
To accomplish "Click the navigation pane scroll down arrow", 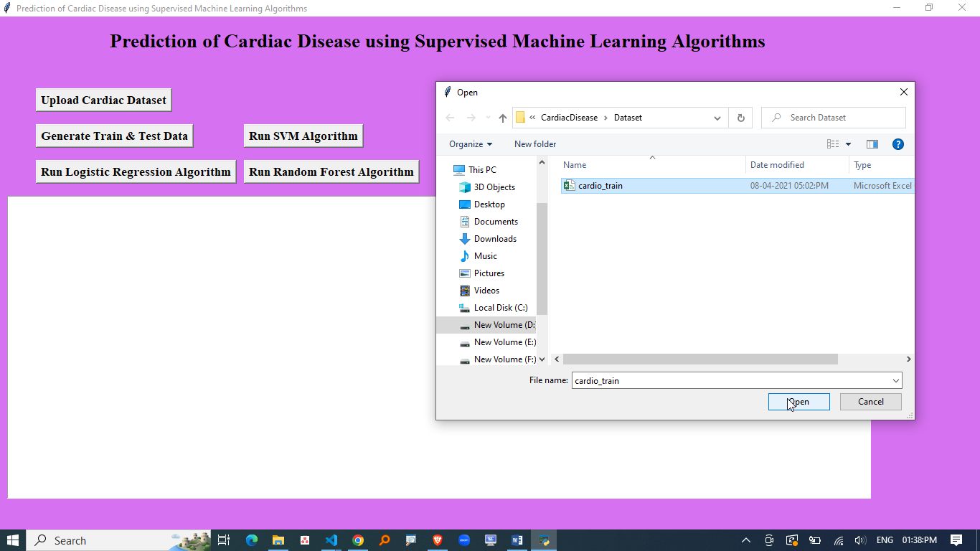I will tap(542, 359).
